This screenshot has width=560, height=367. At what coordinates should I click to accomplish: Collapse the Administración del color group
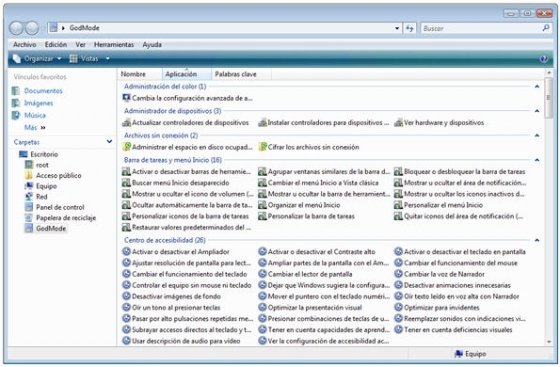coord(537,86)
